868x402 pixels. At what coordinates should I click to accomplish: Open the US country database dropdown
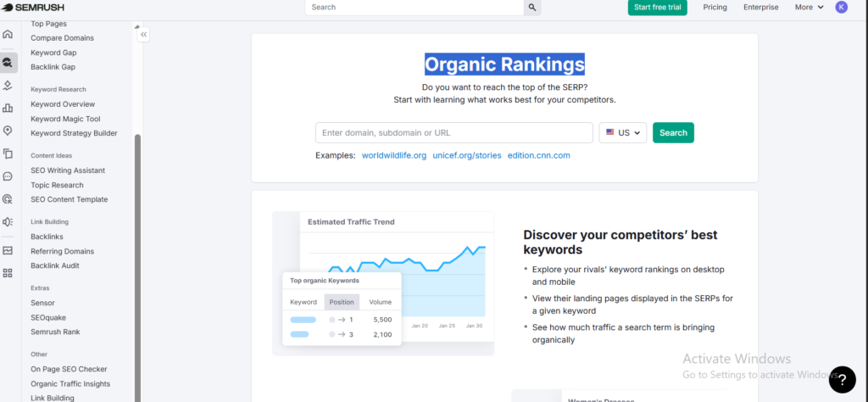point(623,133)
